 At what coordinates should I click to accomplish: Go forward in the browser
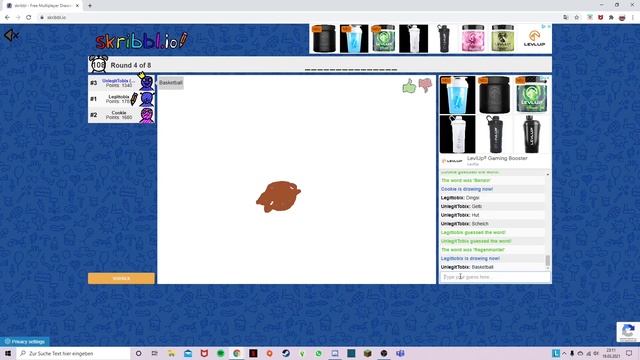(x=18, y=17)
